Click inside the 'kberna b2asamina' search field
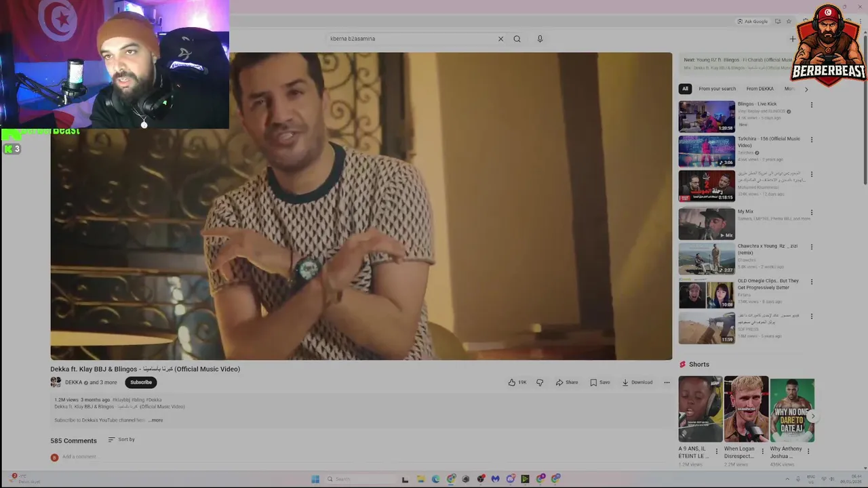This screenshot has height=488, width=868. point(410,39)
